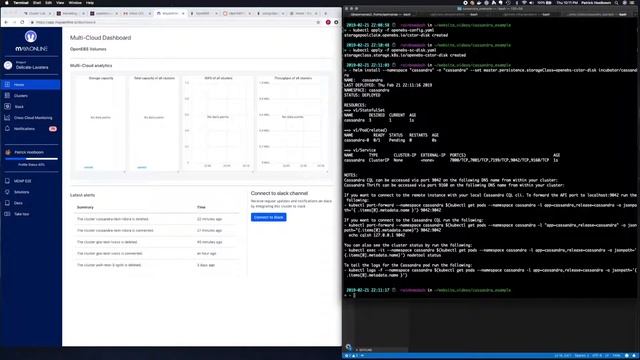Select first terminal tab in Terminal window
640x360 pixels.
[x=380, y=14]
